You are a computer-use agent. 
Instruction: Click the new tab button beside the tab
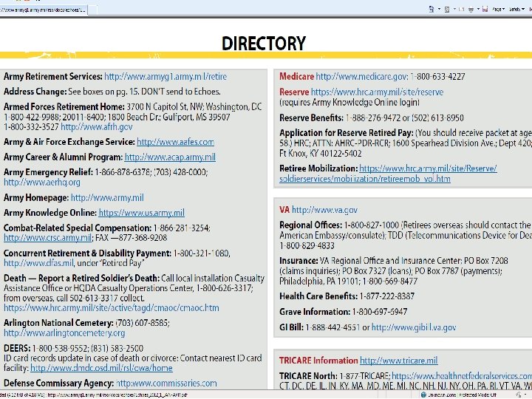[92, 10]
